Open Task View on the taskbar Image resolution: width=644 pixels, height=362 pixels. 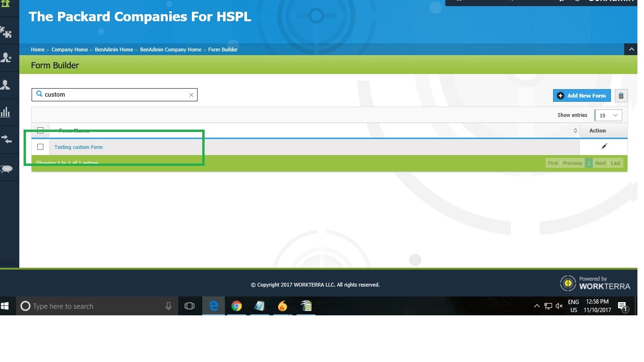tap(190, 306)
